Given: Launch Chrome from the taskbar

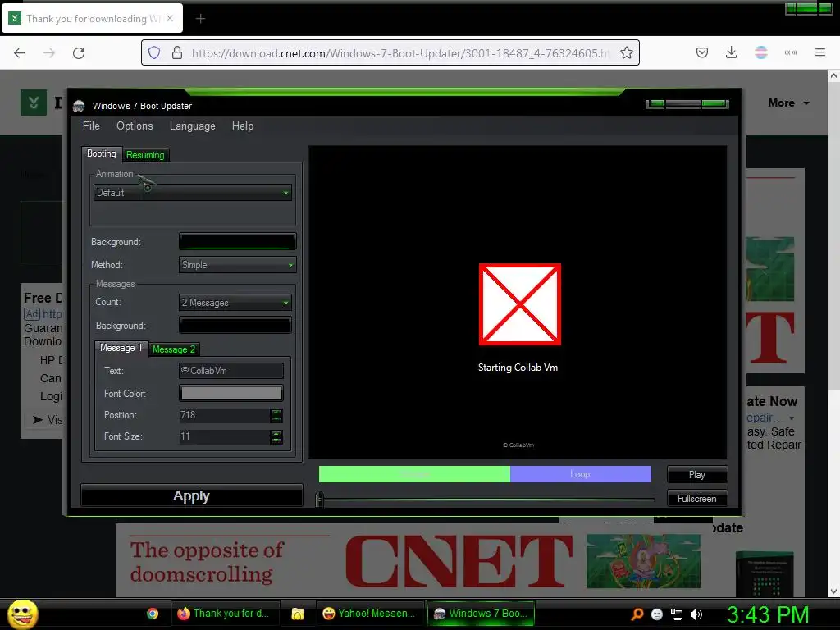Looking at the screenshot, I should (153, 614).
